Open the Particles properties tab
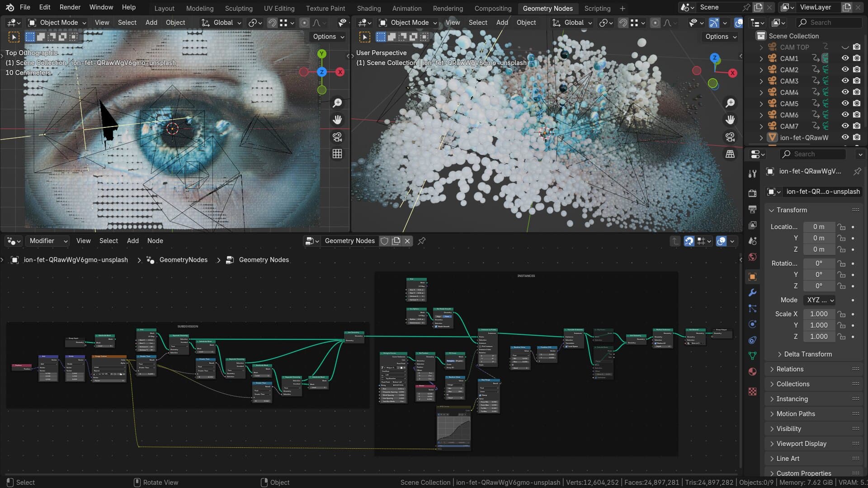Screen dimensions: 868x488 click(752, 308)
